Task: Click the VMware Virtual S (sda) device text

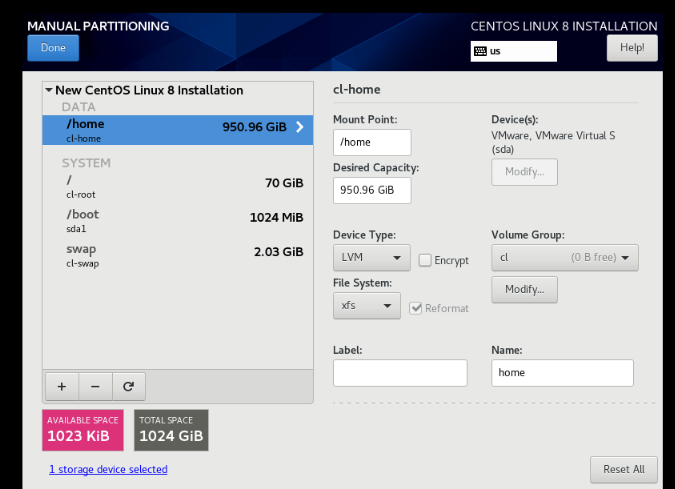Action: tap(553, 142)
